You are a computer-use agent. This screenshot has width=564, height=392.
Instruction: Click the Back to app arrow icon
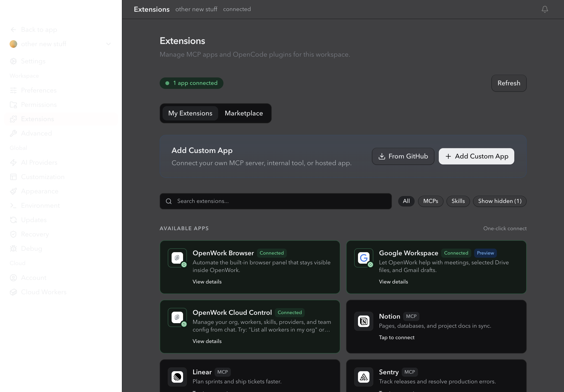pyautogui.click(x=13, y=30)
